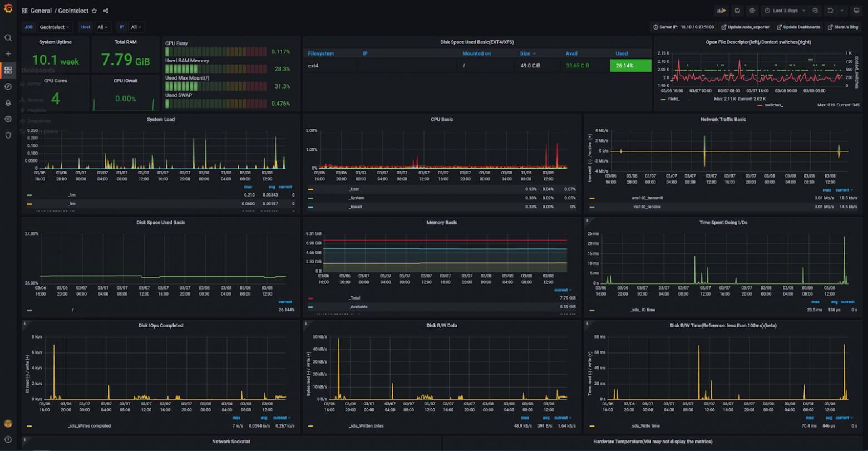Open the Search dashboards icon in sidebar
868x451 pixels.
[x=8, y=38]
